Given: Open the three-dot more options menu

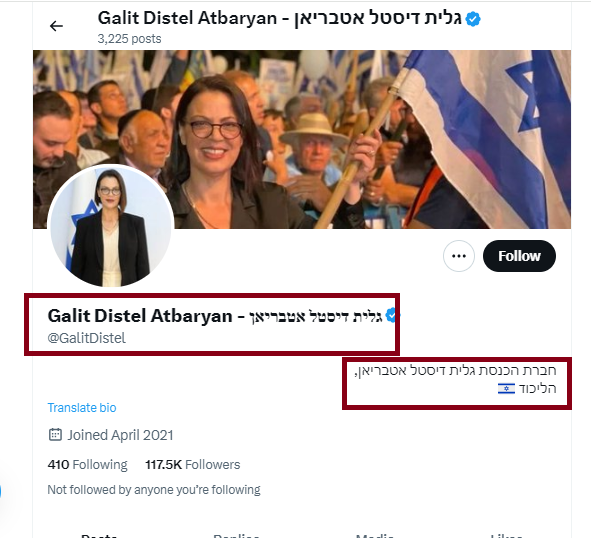Looking at the screenshot, I should 459,256.
